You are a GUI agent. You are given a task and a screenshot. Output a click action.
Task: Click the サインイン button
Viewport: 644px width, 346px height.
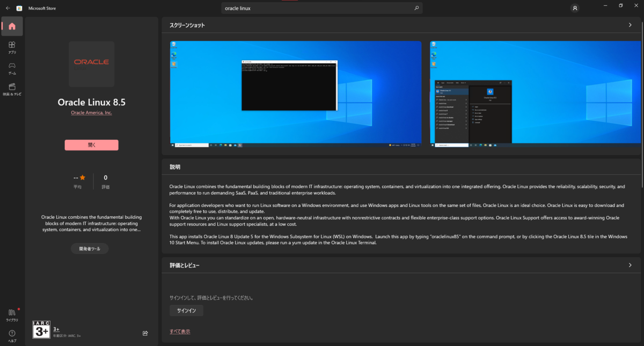[186, 311]
